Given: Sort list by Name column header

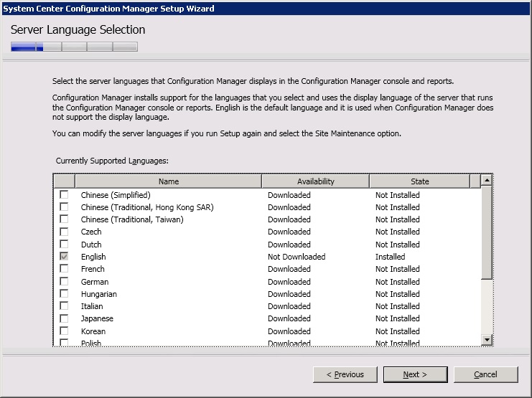Looking at the screenshot, I should [169, 181].
